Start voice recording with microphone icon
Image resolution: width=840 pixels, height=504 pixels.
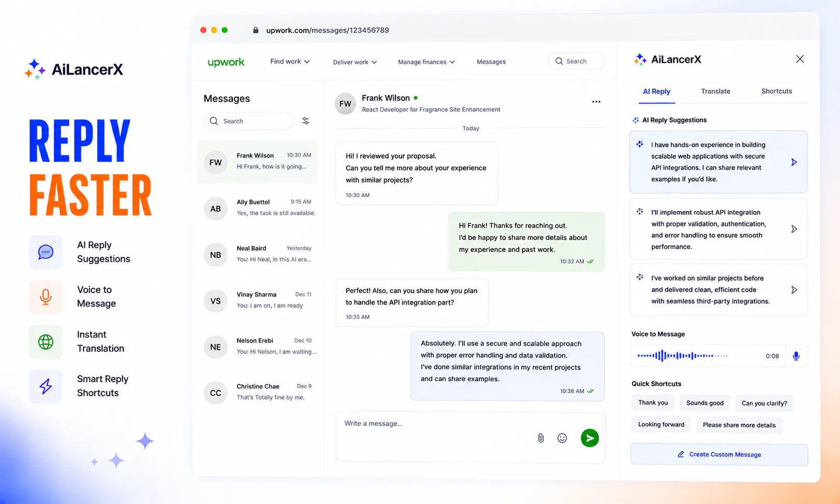click(x=796, y=356)
